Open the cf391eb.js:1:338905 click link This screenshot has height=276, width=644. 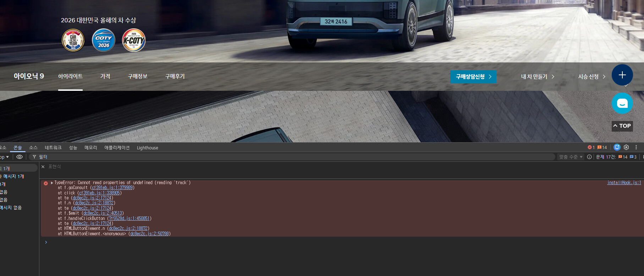pyautogui.click(x=99, y=193)
